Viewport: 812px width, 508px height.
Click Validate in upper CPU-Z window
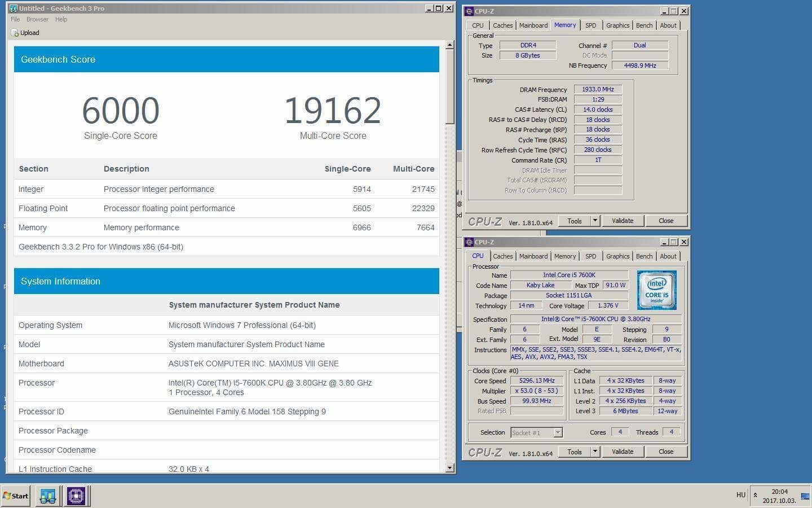point(623,221)
